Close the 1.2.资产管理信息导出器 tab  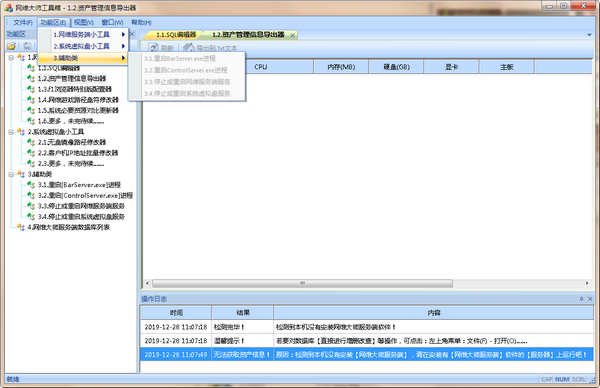[x=293, y=35]
